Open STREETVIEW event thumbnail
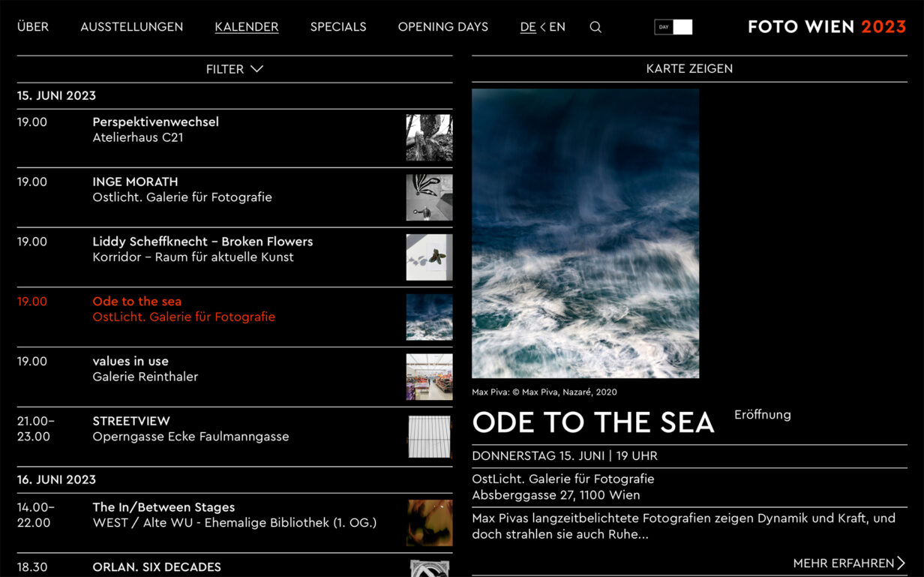This screenshot has height=577, width=924. pos(429,437)
